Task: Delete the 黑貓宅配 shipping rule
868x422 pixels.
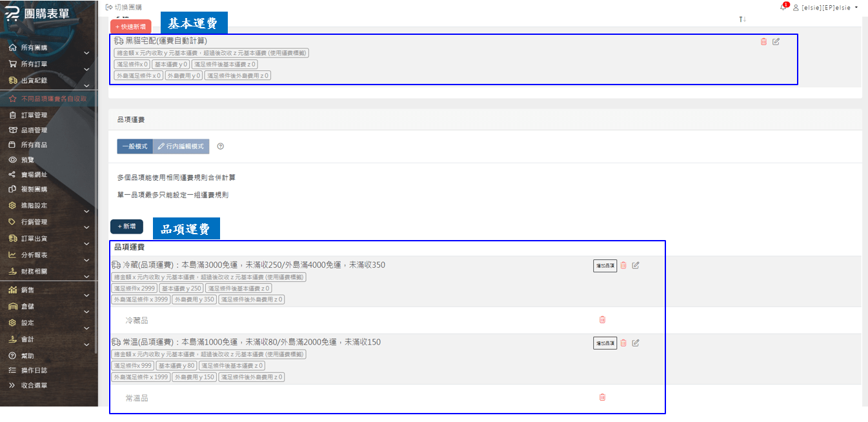Action: (x=763, y=42)
